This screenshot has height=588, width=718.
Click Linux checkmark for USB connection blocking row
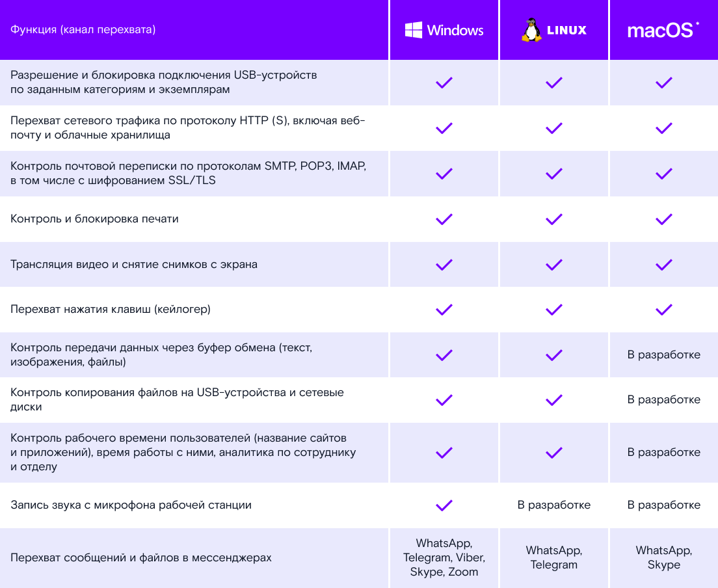click(x=553, y=83)
